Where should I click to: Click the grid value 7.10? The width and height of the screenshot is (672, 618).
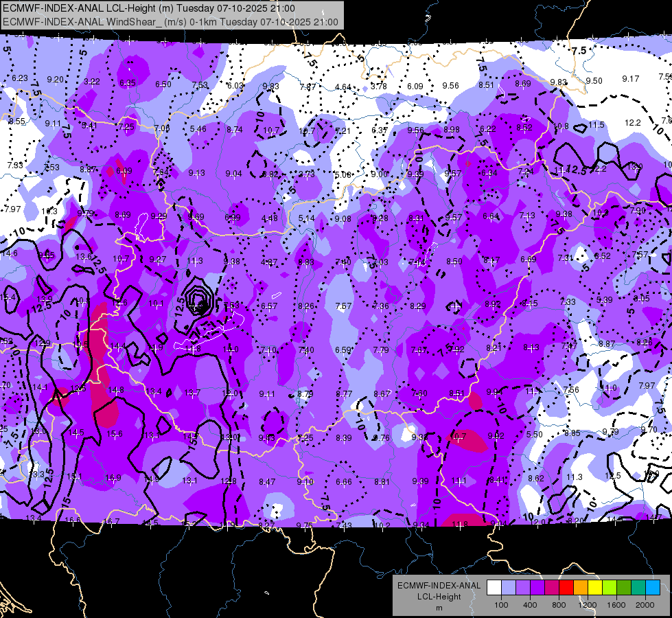[x=268, y=350]
